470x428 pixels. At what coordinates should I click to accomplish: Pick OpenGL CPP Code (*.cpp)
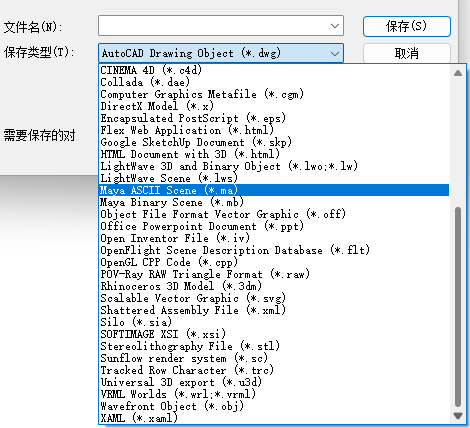pos(274,262)
